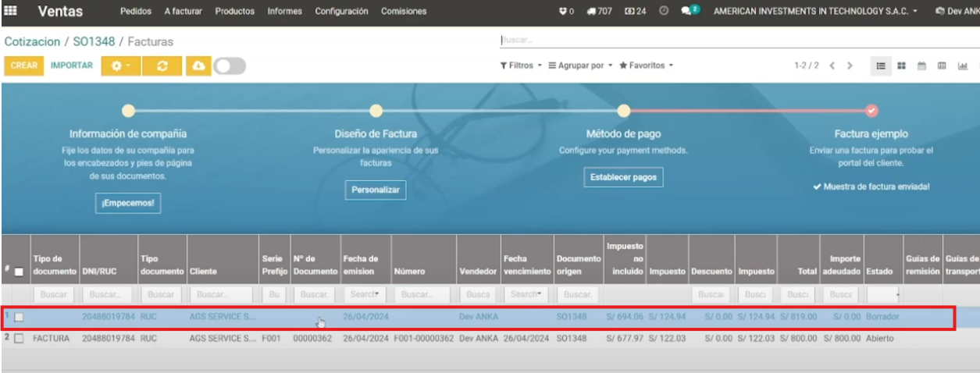Click the Número column Buscar filter field

point(422,295)
